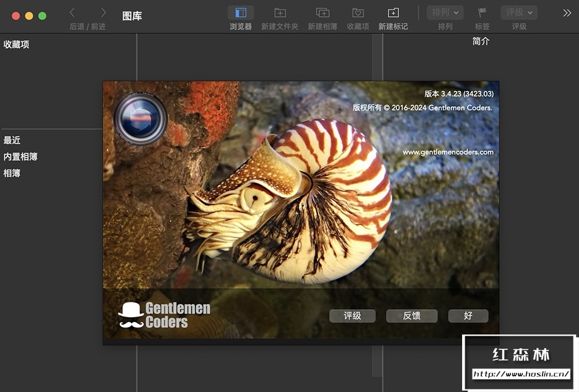Go back with the left arrow
579x392 pixels.
[72, 12]
